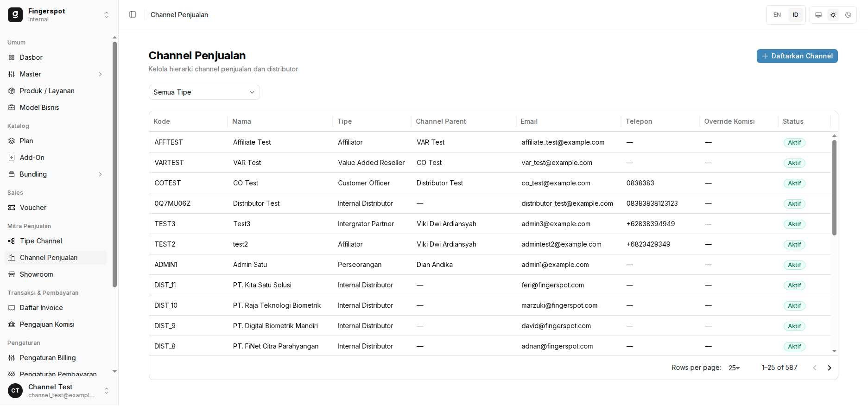Click the Aktif status badge for VARTEST
Image resolution: width=868 pixels, height=406 pixels.
pos(794,163)
